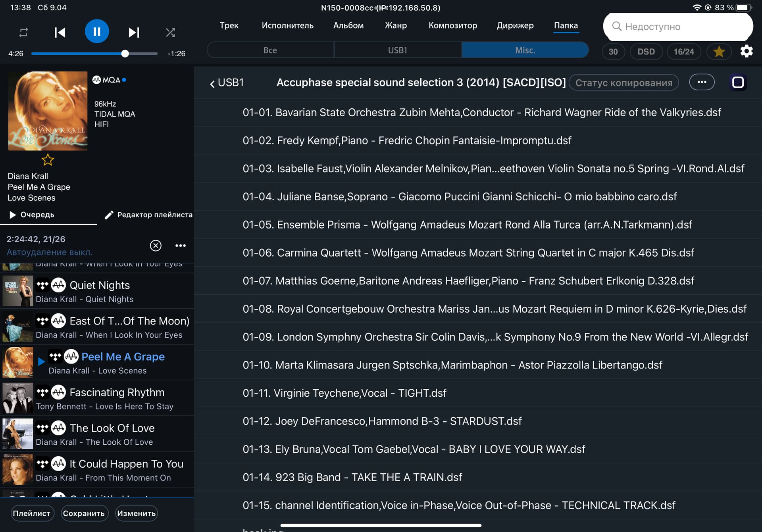The image size is (762, 532).
Task: Select Fascinating Rhythm in the queue
Action: coord(97,398)
